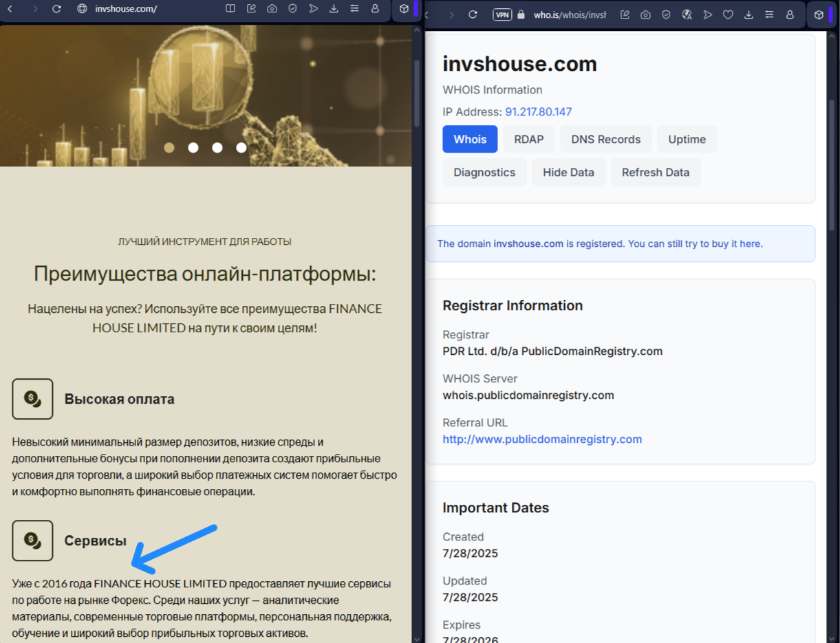Viewport: 840px width, 643px height.
Task: Open profile icon in invshouse.com window
Action: pyautogui.click(x=375, y=9)
